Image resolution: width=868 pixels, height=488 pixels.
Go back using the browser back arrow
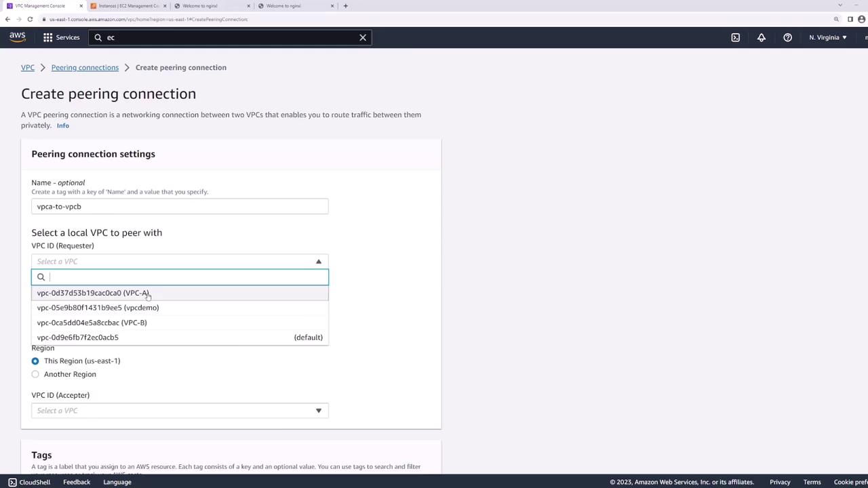[7, 19]
